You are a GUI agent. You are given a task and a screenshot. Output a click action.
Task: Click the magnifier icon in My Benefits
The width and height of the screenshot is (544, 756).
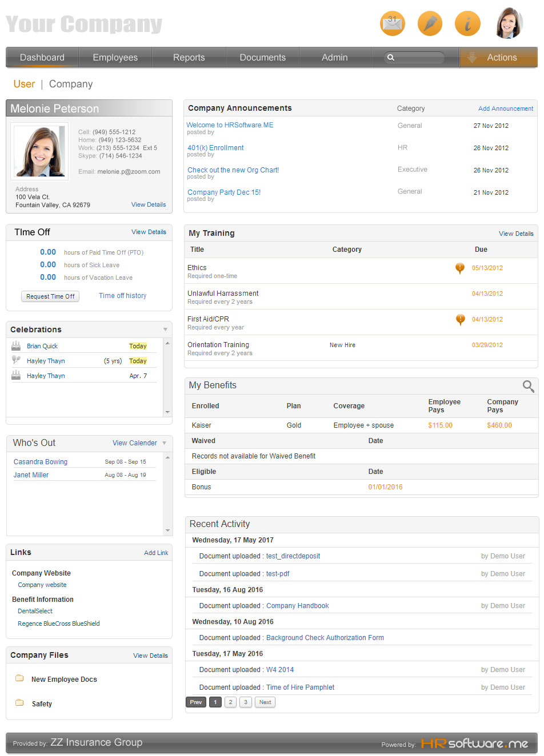(x=529, y=387)
